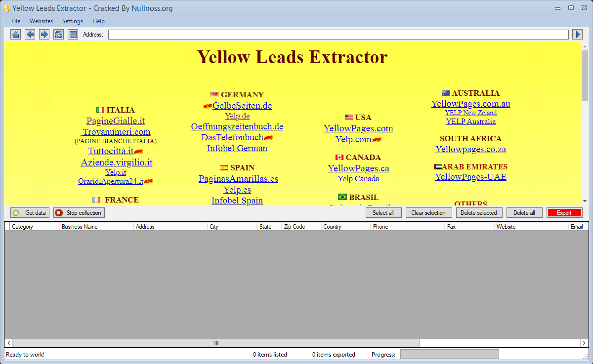Open the Help menu

[98, 21]
